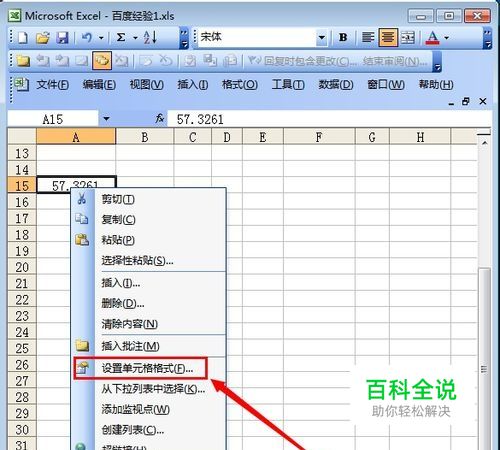Open the AutoSum functions dropdown arrow

pos(135,38)
